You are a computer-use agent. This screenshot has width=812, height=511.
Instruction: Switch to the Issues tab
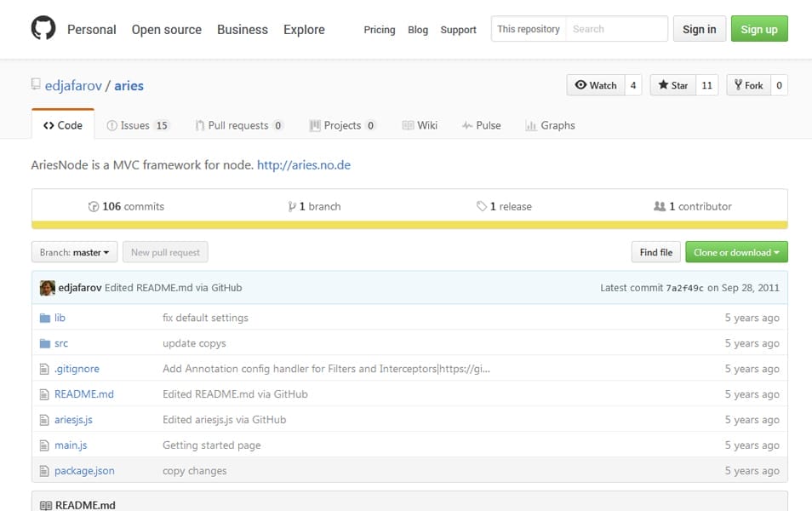pos(137,125)
